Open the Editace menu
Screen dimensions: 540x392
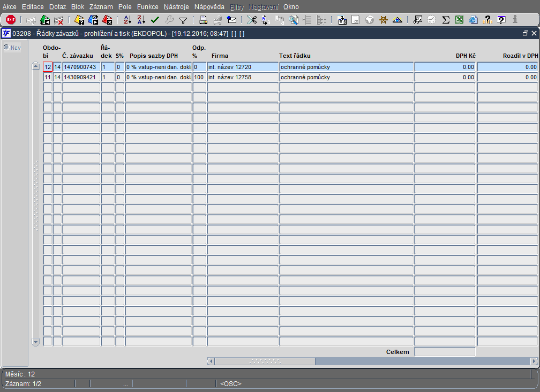click(x=33, y=7)
